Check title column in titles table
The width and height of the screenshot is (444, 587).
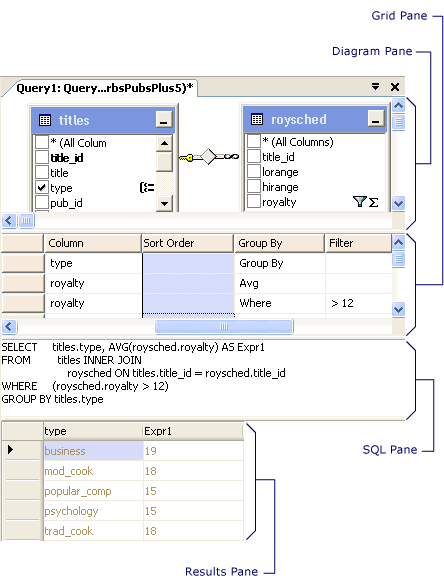pyautogui.click(x=42, y=172)
